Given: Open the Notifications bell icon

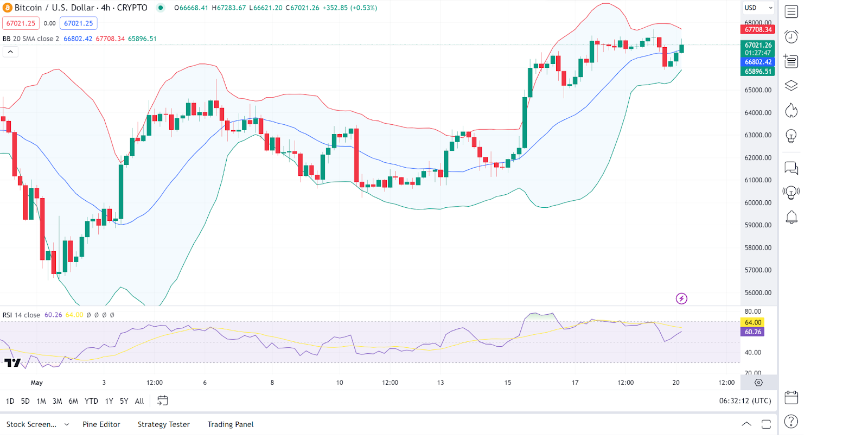Looking at the screenshot, I should 792,217.
